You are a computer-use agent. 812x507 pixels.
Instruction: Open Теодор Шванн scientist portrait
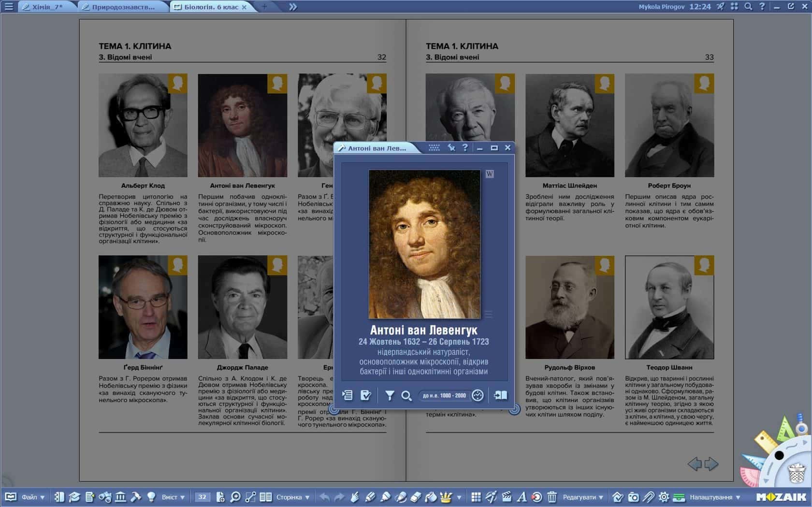[669, 307]
